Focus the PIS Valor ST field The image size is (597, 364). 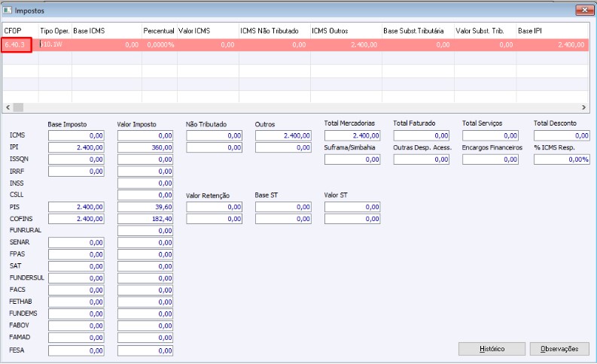(352, 207)
